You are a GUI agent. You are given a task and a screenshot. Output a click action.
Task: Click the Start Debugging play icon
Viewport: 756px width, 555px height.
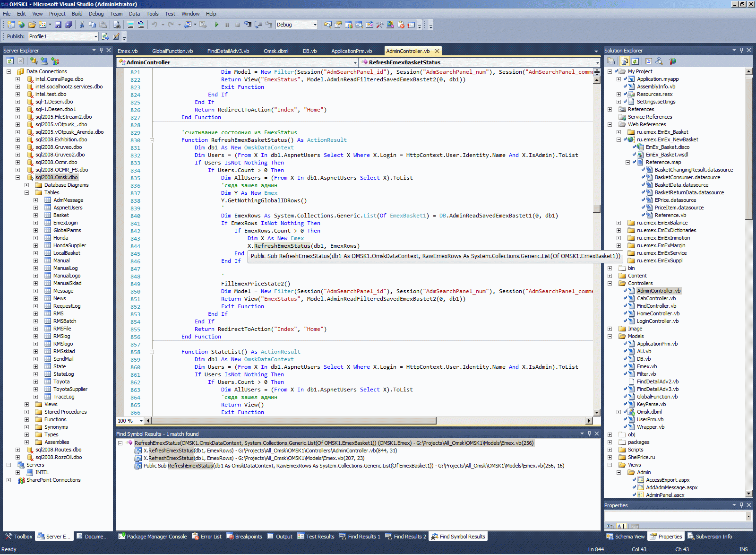coord(216,25)
